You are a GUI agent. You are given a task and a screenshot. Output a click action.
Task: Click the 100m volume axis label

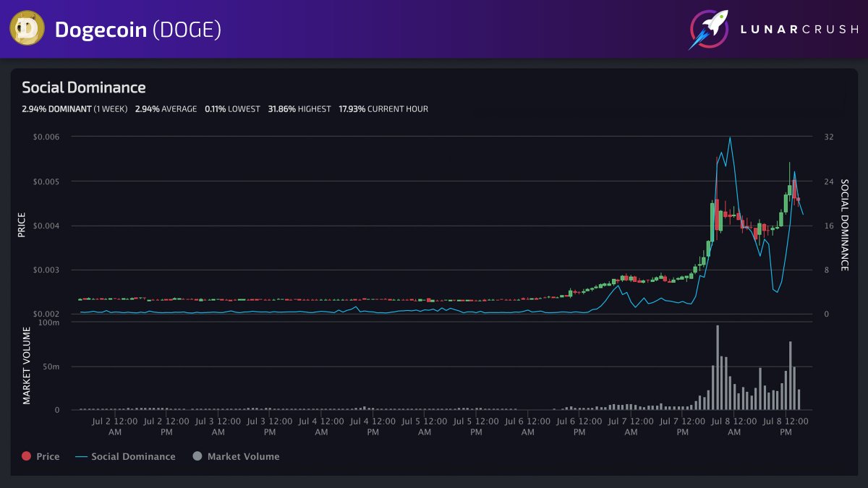(49, 322)
